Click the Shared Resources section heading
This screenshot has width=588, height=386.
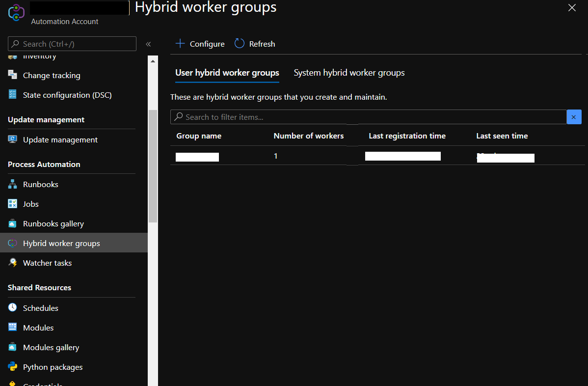point(39,287)
